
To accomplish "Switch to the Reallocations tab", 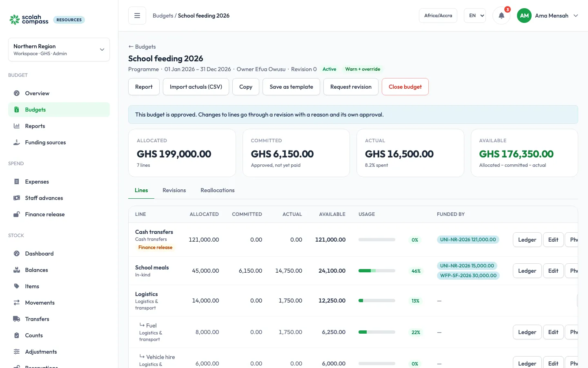I will click(218, 190).
